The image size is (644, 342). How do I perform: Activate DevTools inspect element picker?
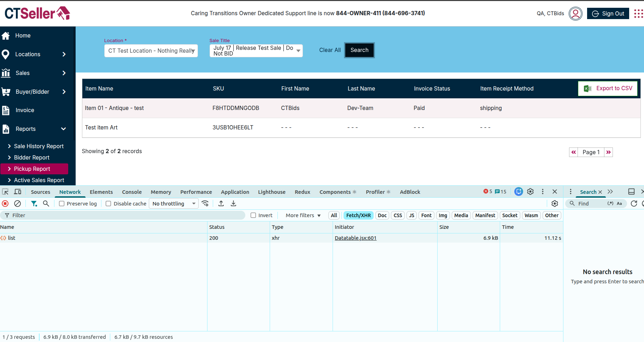[5, 192]
